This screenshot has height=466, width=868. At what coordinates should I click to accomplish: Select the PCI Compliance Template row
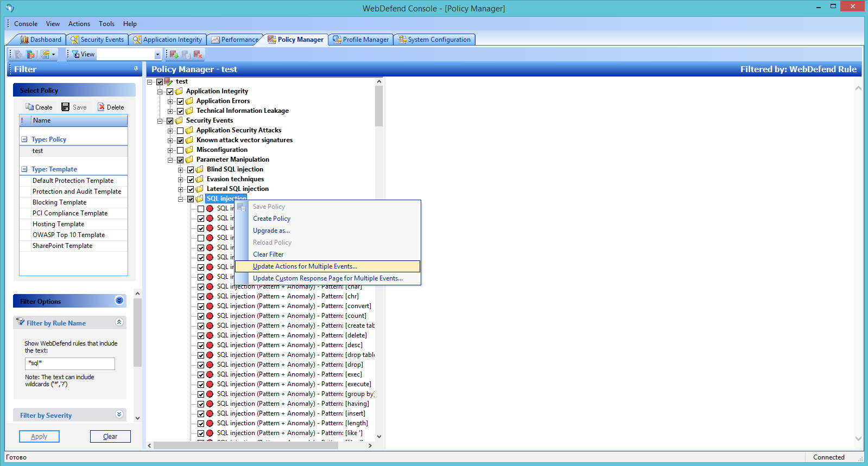click(x=74, y=213)
